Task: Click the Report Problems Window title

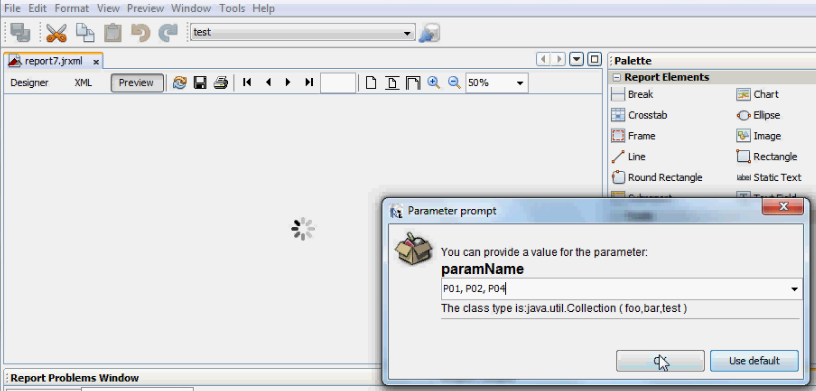Action: (x=75, y=378)
